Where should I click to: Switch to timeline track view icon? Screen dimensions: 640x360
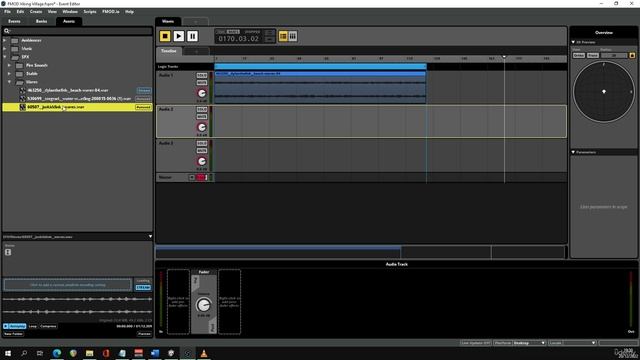283,36
